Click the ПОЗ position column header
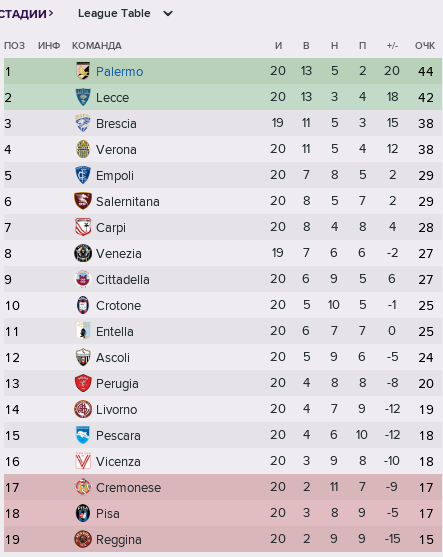The height and width of the screenshot is (557, 443). (x=15, y=45)
